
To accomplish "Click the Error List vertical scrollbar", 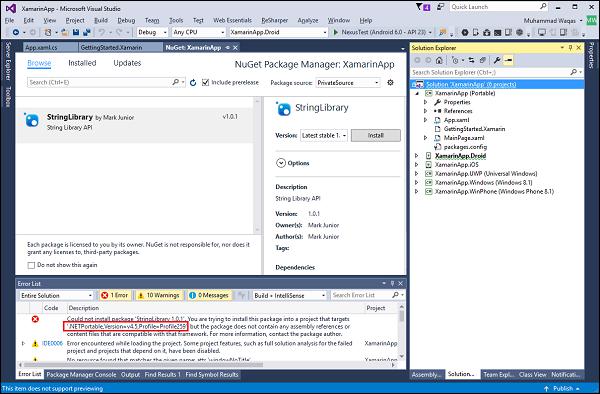I will (x=401, y=331).
